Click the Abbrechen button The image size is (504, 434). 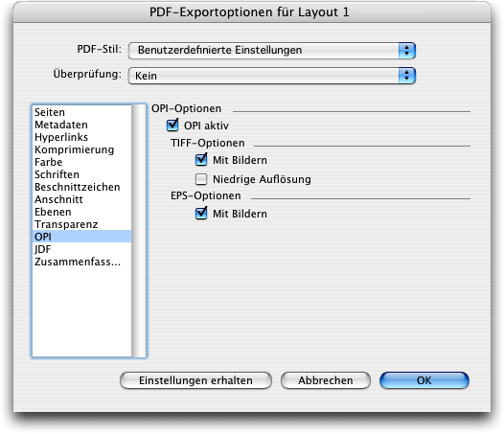(326, 380)
